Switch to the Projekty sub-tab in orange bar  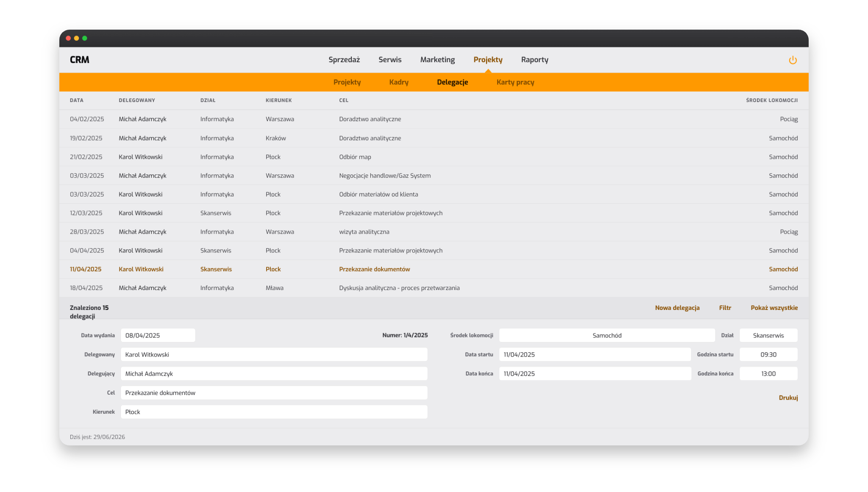click(347, 82)
